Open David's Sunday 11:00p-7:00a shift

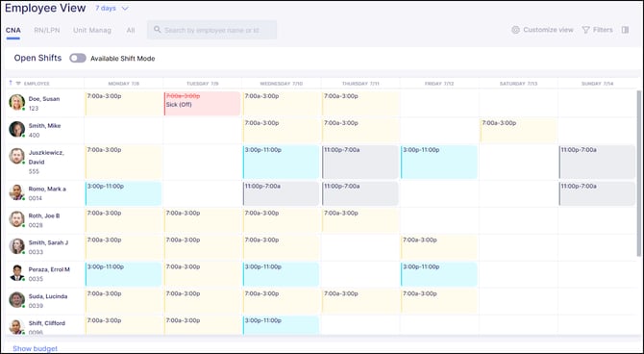click(597, 162)
